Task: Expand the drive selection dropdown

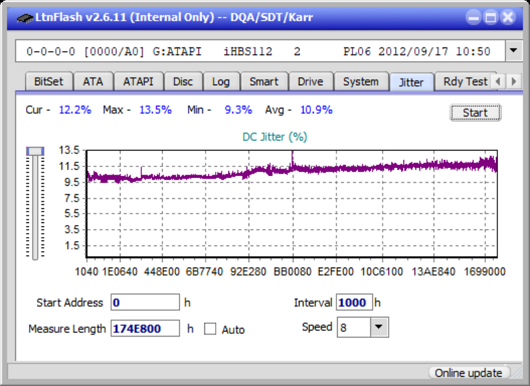Action: [513, 51]
